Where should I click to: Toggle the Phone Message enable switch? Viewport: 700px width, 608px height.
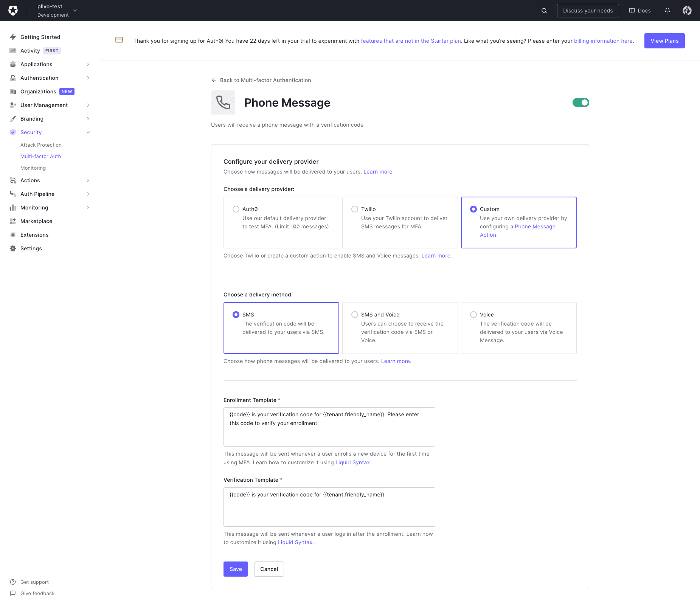580,102
